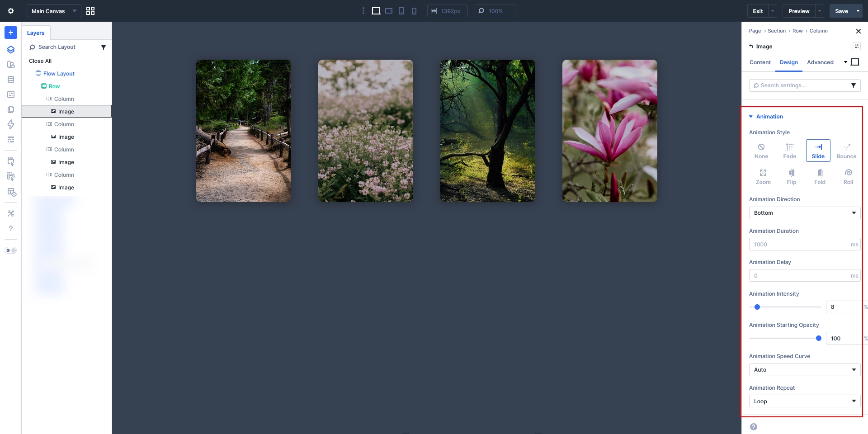This screenshot has height=434, width=868.
Task: Click the Animation Intensity slider handle
Action: [757, 307]
